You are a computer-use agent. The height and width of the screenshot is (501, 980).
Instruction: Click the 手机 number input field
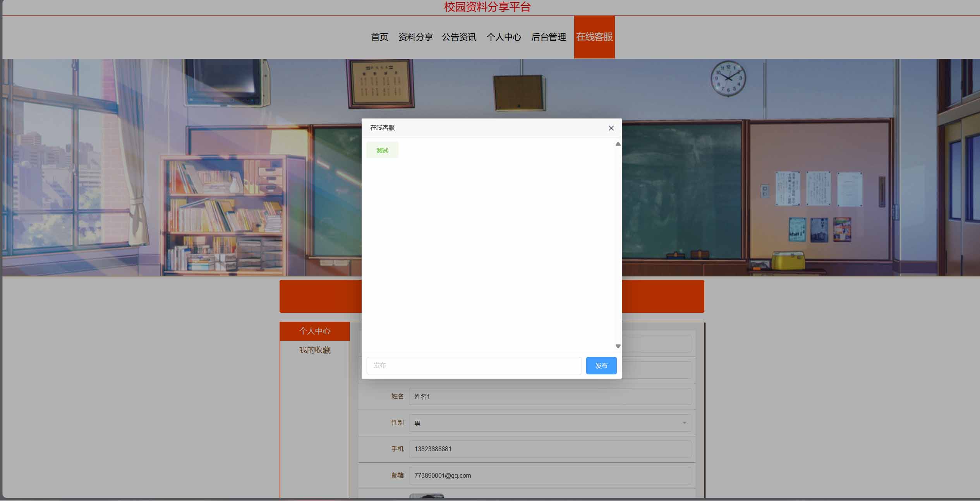coord(550,449)
